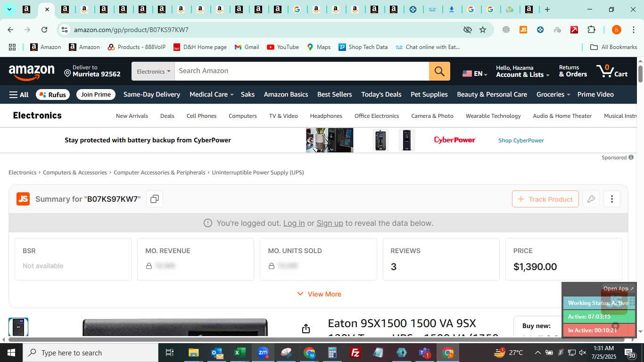Screen dimensions: 644x362
Task: Open the Chrome three-dot menu
Action: point(634,30)
